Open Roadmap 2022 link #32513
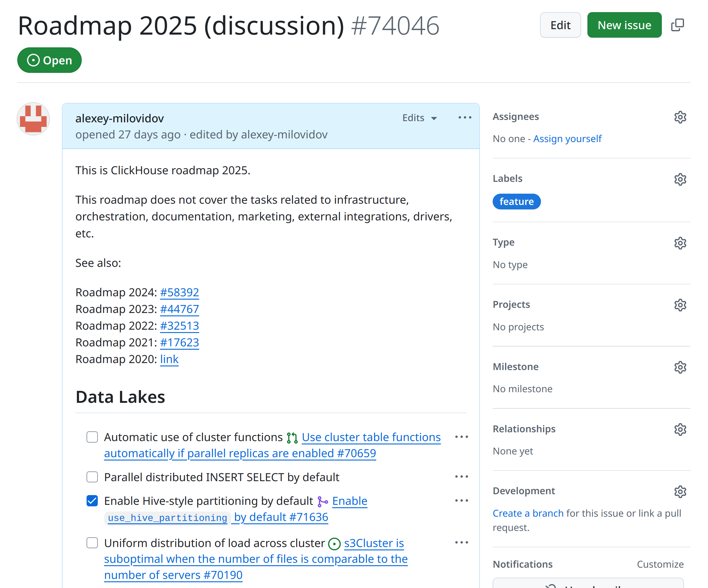 (180, 325)
